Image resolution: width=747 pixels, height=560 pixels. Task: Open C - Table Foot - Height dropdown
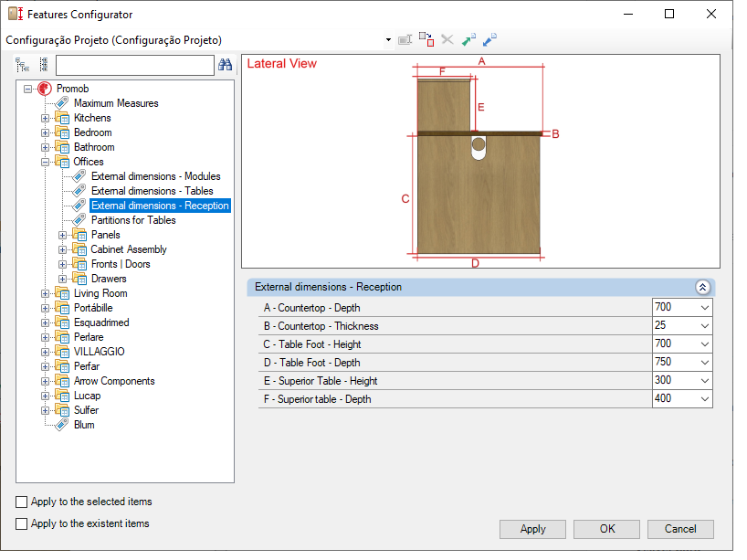(x=705, y=344)
